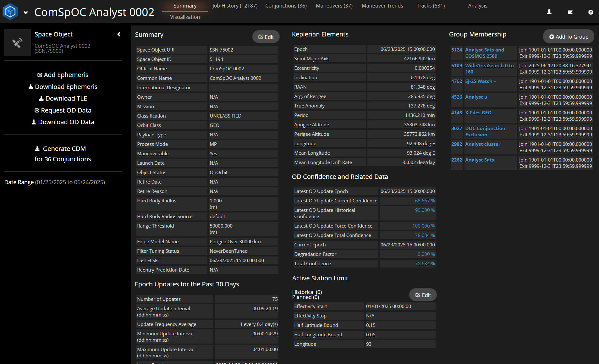Image resolution: width=599 pixels, height=364 pixels.
Task: Open the Analyst Sats group
Action: (x=480, y=160)
